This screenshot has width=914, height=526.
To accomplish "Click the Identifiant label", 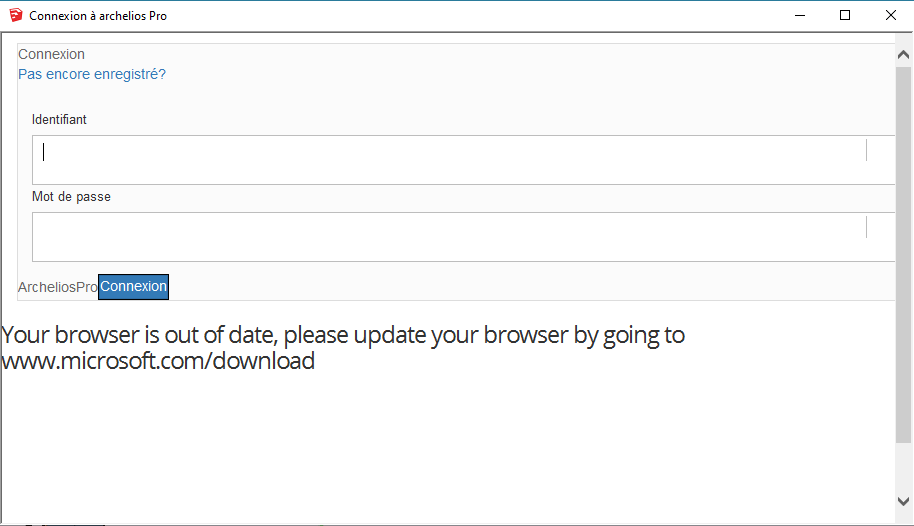I will (59, 120).
